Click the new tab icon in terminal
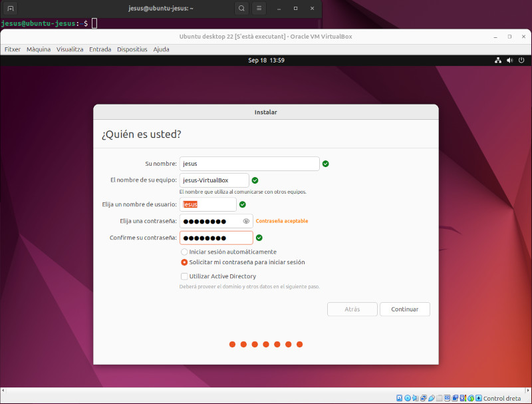Image resolution: width=532 pixels, height=404 pixels. (x=11, y=8)
